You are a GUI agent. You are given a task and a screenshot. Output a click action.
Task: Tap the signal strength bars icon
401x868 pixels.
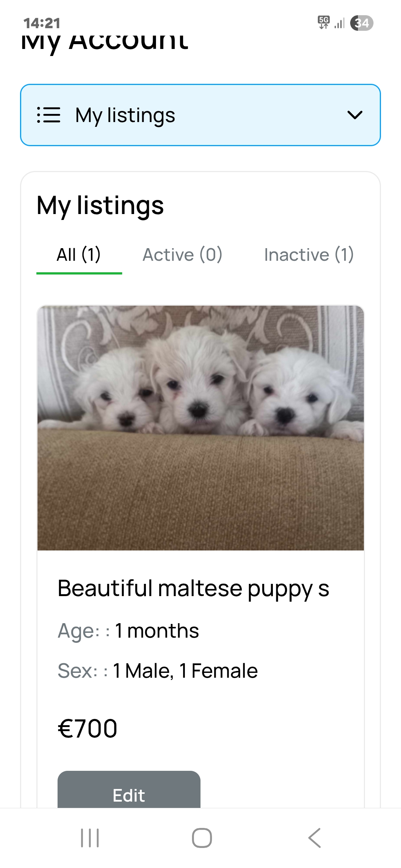point(339,23)
